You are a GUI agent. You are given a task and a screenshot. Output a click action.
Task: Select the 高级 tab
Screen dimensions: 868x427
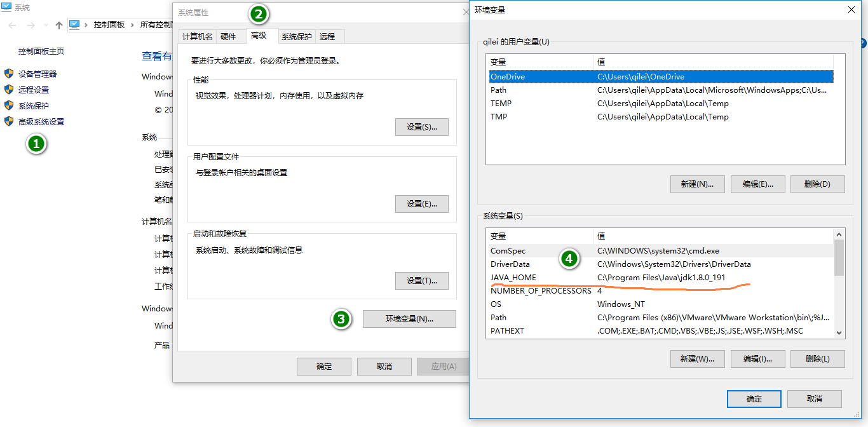[261, 36]
